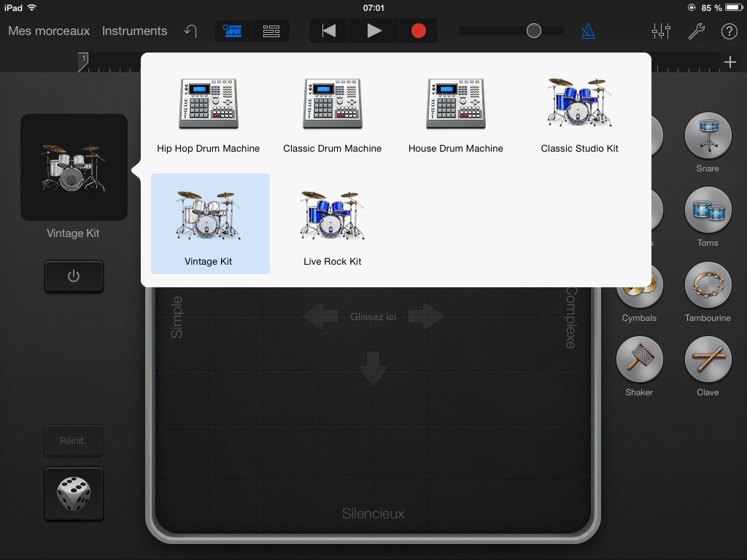
Task: Open Mes morceaux song browser
Action: 49,31
